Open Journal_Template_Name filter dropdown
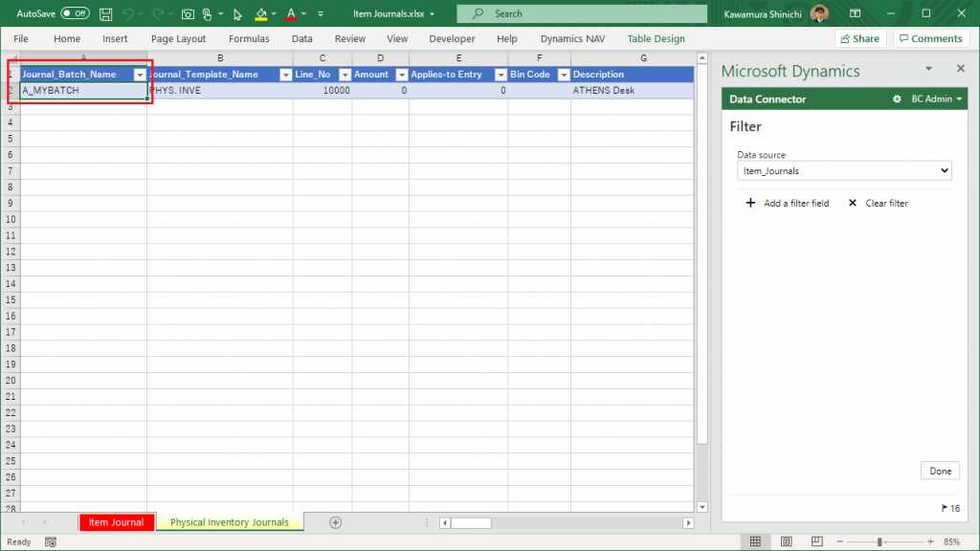This screenshot has height=551, width=980. [285, 75]
